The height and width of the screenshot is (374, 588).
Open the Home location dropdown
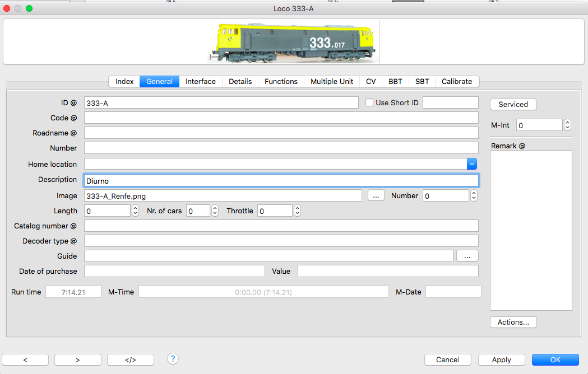472,164
